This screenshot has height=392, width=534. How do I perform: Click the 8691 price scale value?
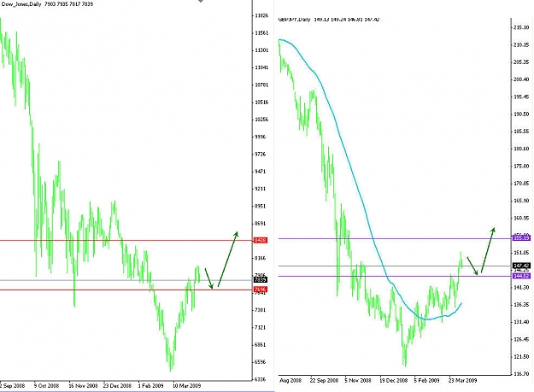click(261, 224)
